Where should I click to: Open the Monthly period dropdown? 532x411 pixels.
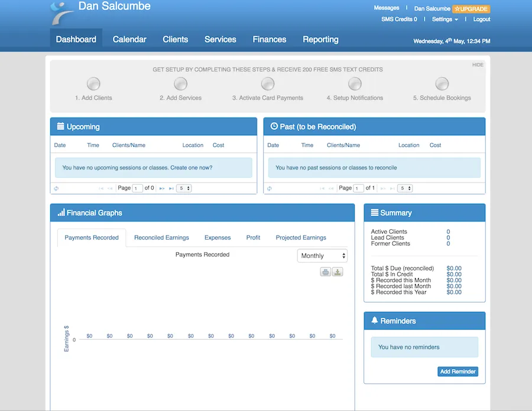322,256
